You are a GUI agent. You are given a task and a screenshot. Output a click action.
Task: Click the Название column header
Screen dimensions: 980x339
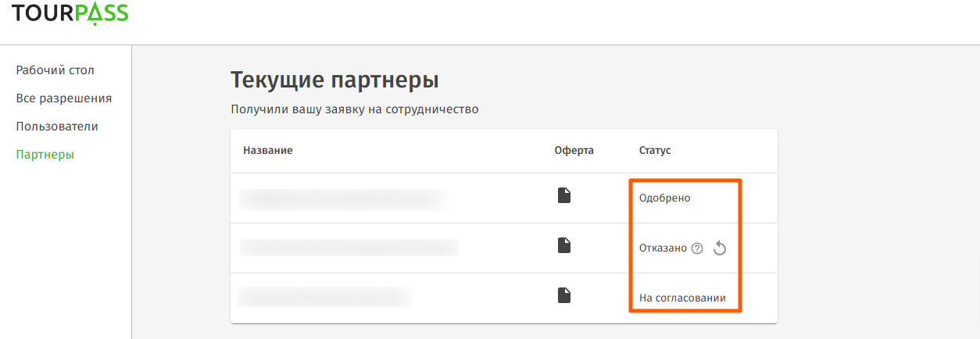267,150
